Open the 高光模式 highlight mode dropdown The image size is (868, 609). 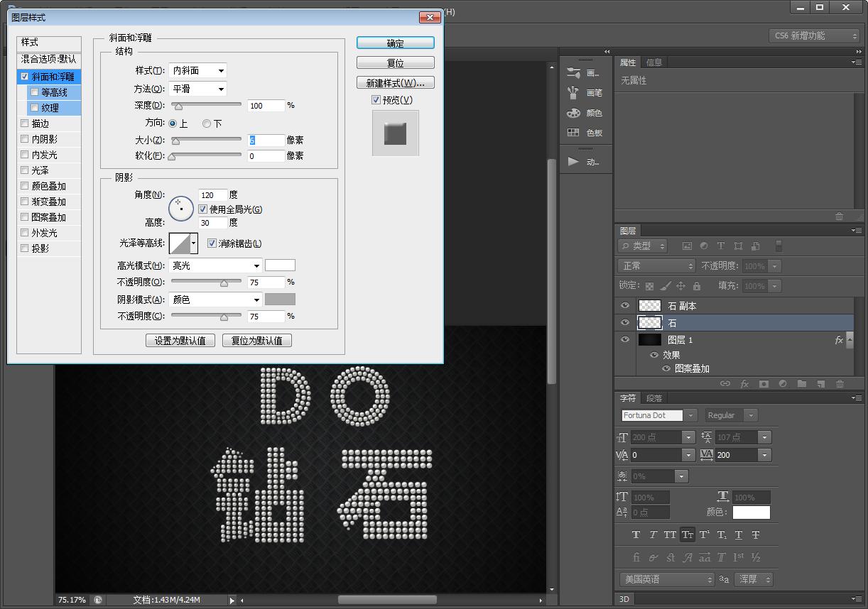[217, 265]
